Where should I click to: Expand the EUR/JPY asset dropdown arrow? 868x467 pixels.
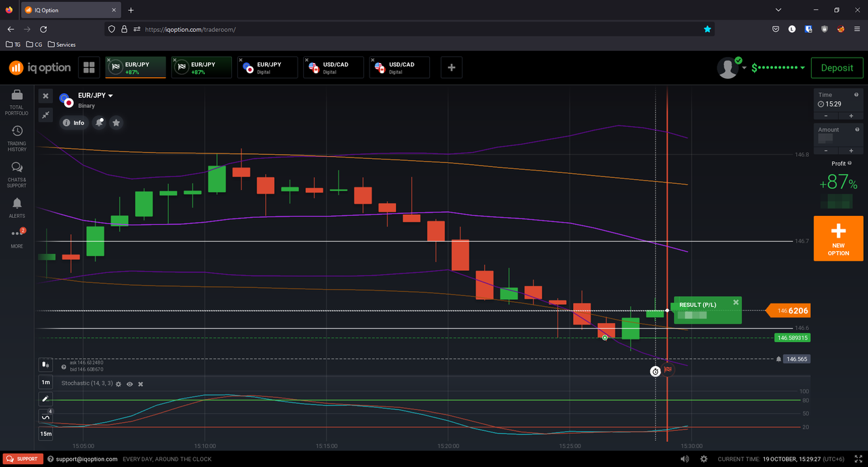[111, 96]
